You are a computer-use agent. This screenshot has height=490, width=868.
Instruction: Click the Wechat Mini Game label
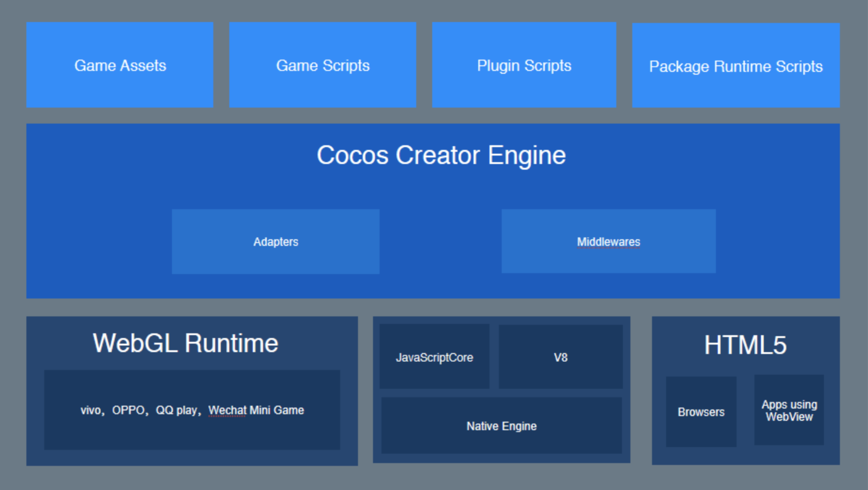point(256,410)
